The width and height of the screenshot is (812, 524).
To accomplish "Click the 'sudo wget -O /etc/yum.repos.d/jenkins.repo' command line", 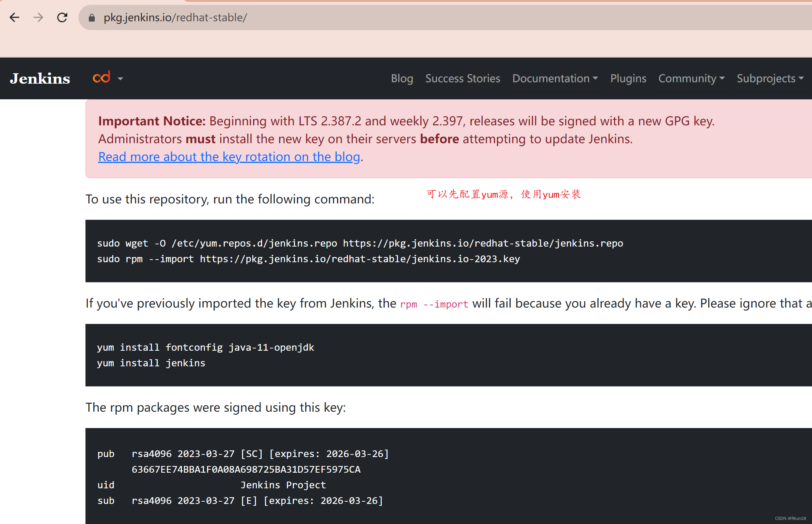I will (360, 243).
